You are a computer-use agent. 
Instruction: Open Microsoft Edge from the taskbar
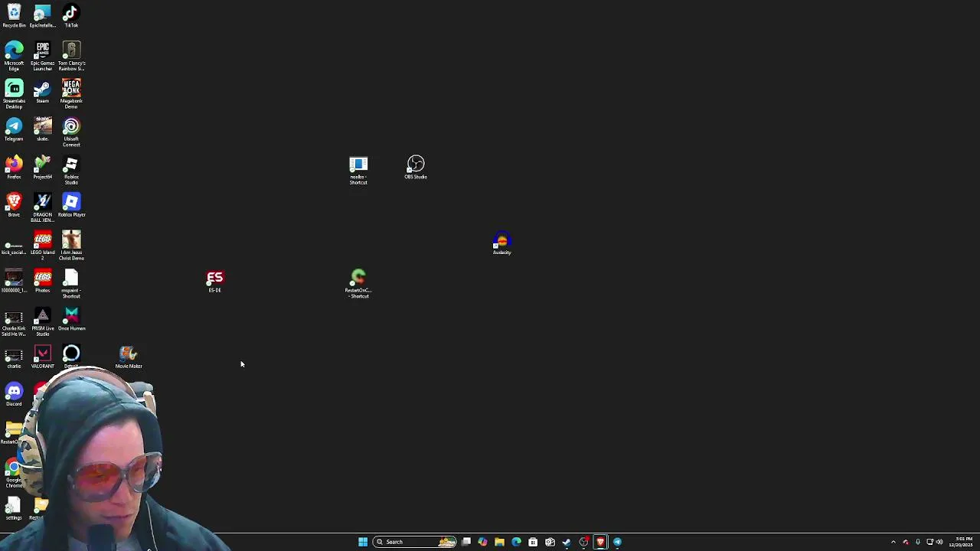point(516,542)
